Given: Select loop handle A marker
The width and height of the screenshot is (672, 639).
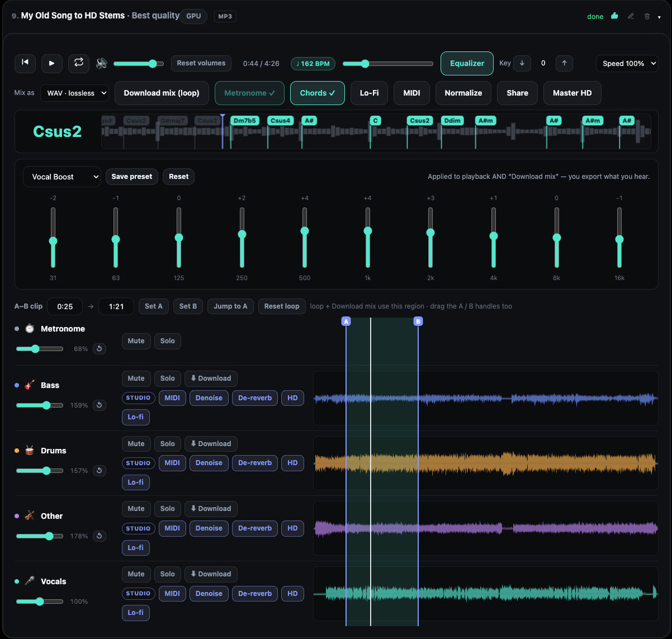Looking at the screenshot, I should pyautogui.click(x=346, y=321).
